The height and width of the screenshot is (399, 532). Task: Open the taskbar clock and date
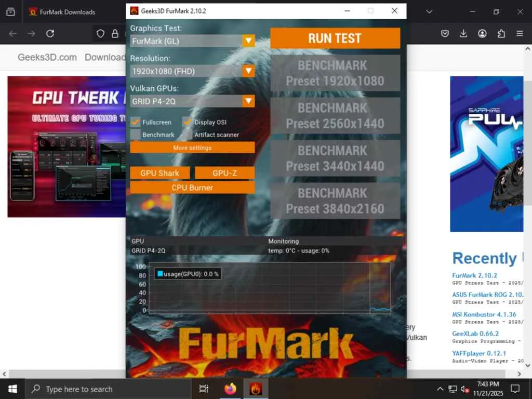coord(488,389)
